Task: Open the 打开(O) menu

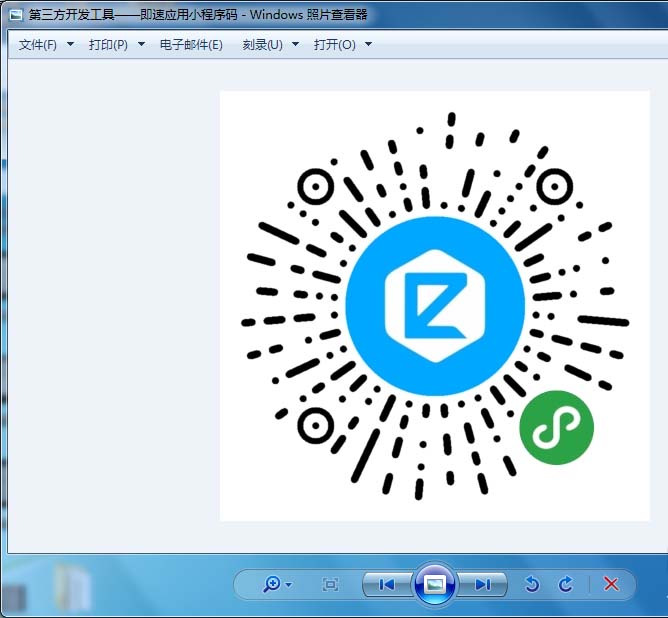Action: click(334, 44)
